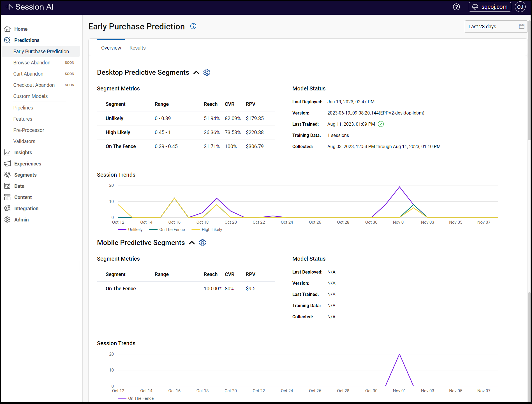Open the Insights section in the sidebar

click(8, 152)
